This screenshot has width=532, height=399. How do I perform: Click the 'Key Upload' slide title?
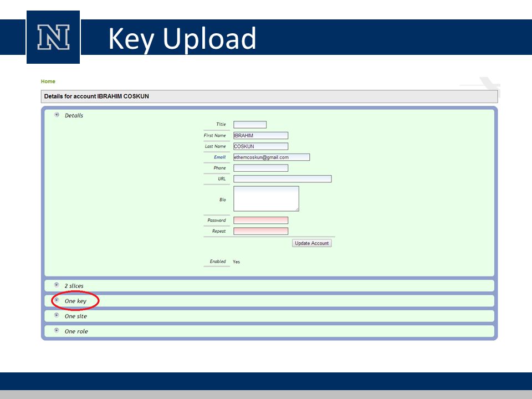pos(182,39)
